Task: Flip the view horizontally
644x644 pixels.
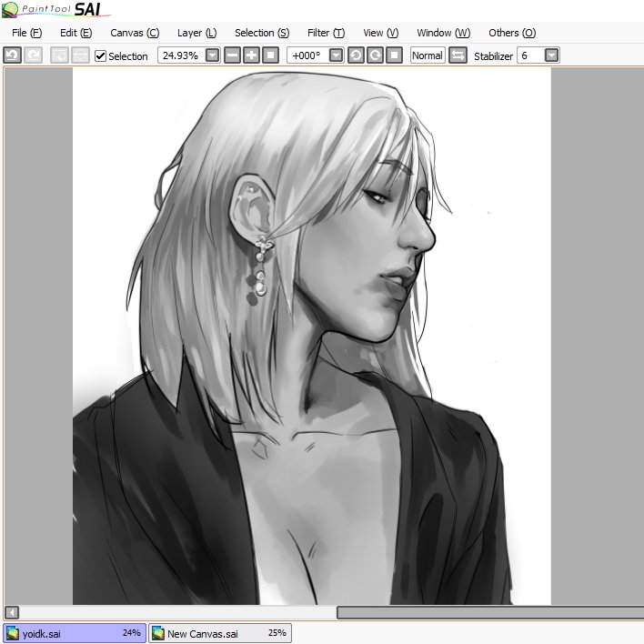Action: click(458, 55)
